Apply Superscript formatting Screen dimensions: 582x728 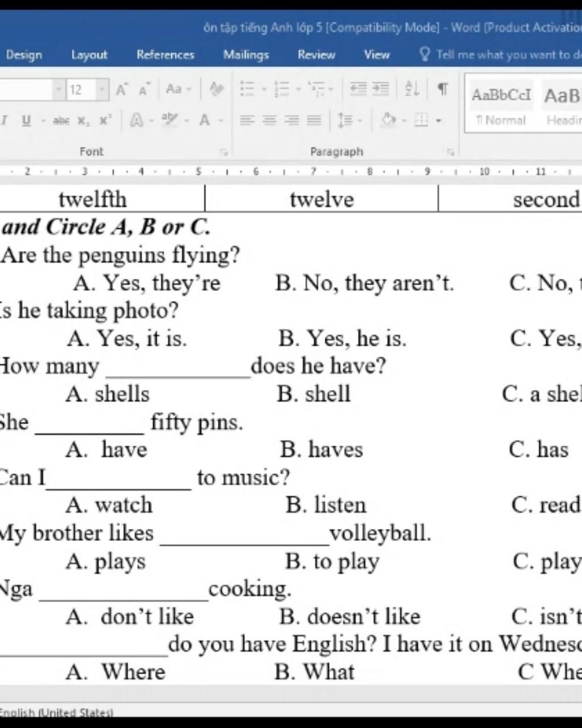click(105, 120)
